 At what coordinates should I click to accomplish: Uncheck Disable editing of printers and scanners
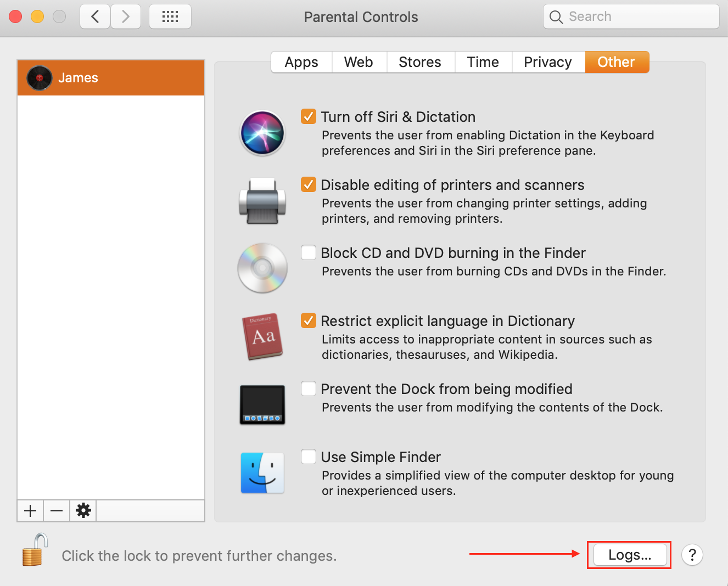[309, 184]
